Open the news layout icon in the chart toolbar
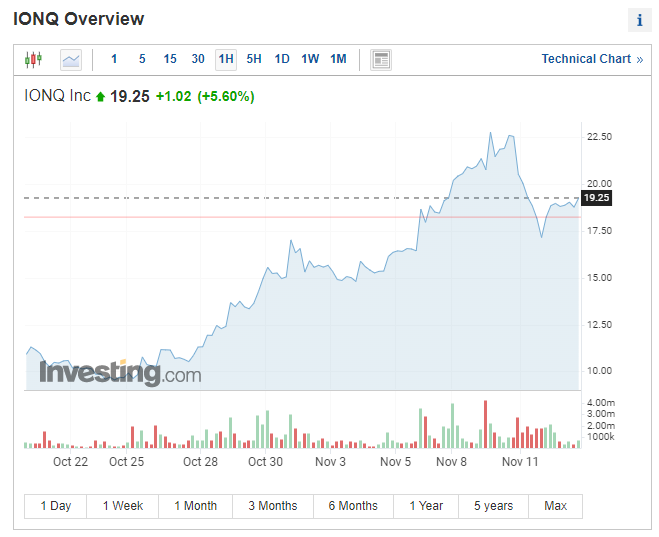This screenshot has height=537, width=659. coord(381,60)
